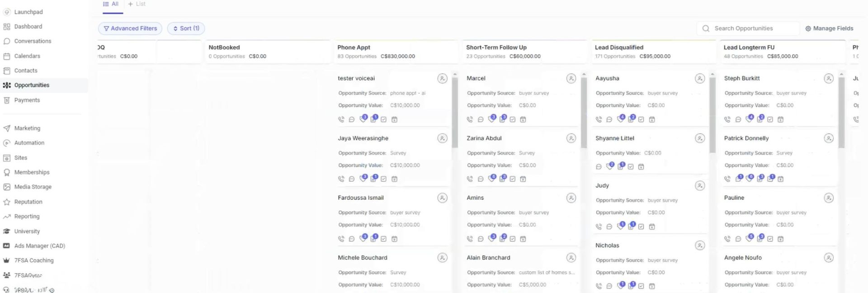Click the Lead Longterm FU column header
The width and height of the screenshot is (868, 293).
click(x=782, y=52)
